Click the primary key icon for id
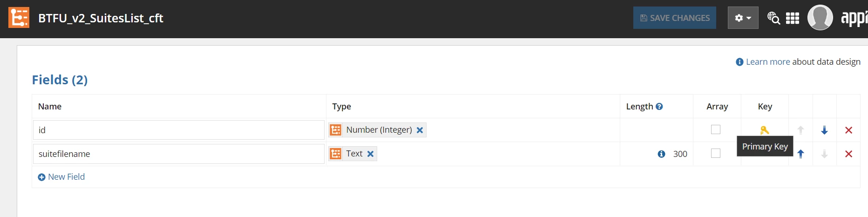 point(765,130)
